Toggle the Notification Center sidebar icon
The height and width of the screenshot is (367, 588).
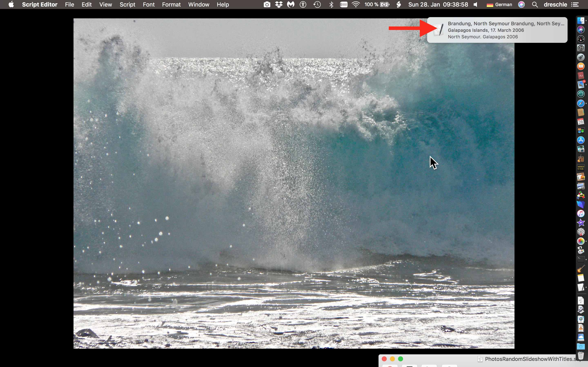[x=575, y=4]
